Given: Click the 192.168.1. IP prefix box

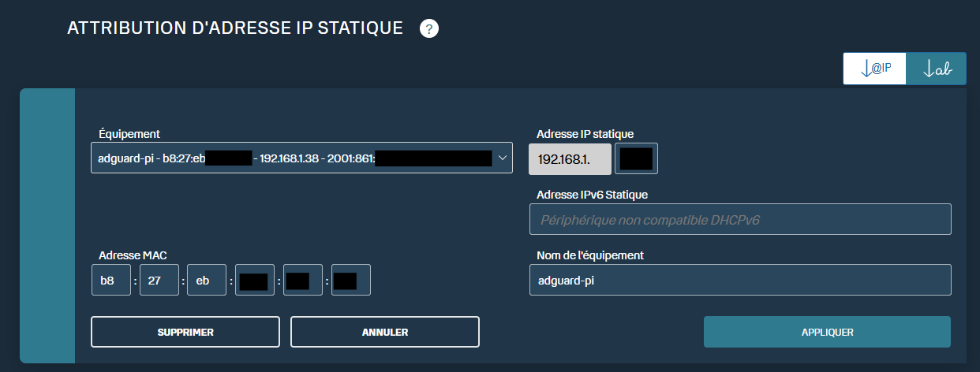Looking at the screenshot, I should point(570,158).
